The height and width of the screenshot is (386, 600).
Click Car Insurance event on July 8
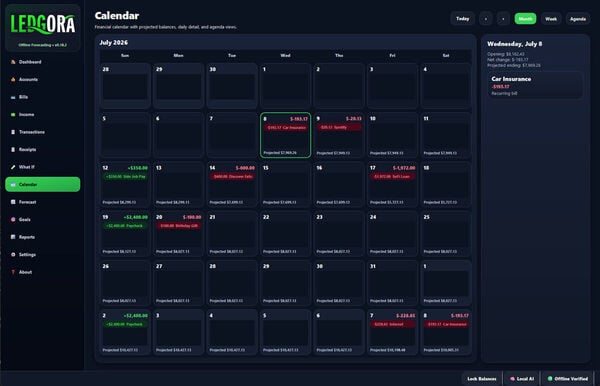coord(286,128)
